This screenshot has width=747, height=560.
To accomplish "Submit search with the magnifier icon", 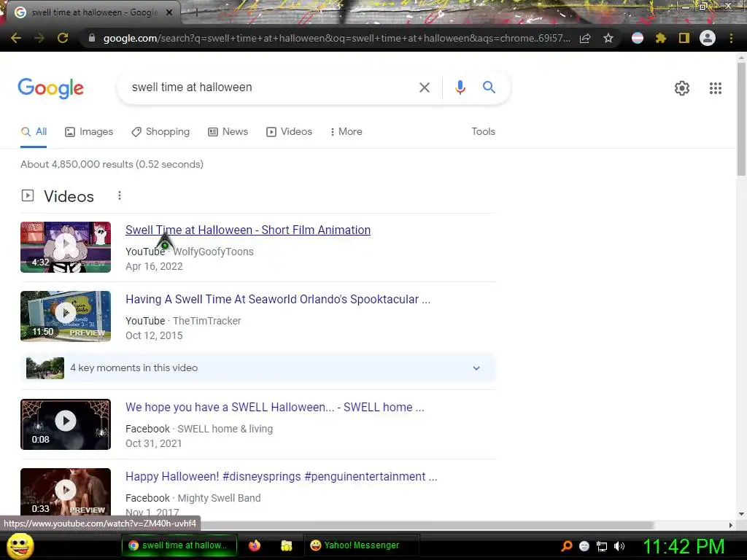I will click(x=489, y=87).
